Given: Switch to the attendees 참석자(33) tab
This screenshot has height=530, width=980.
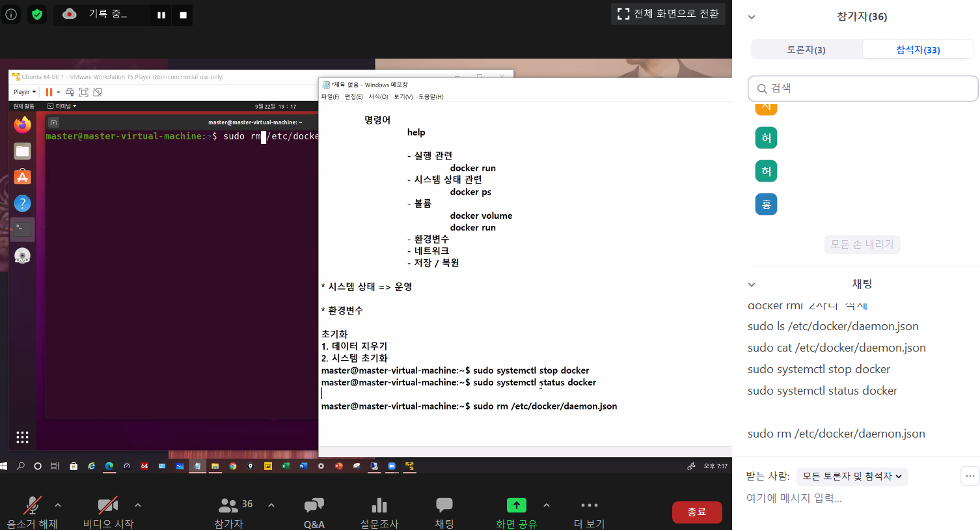Looking at the screenshot, I should [918, 49].
